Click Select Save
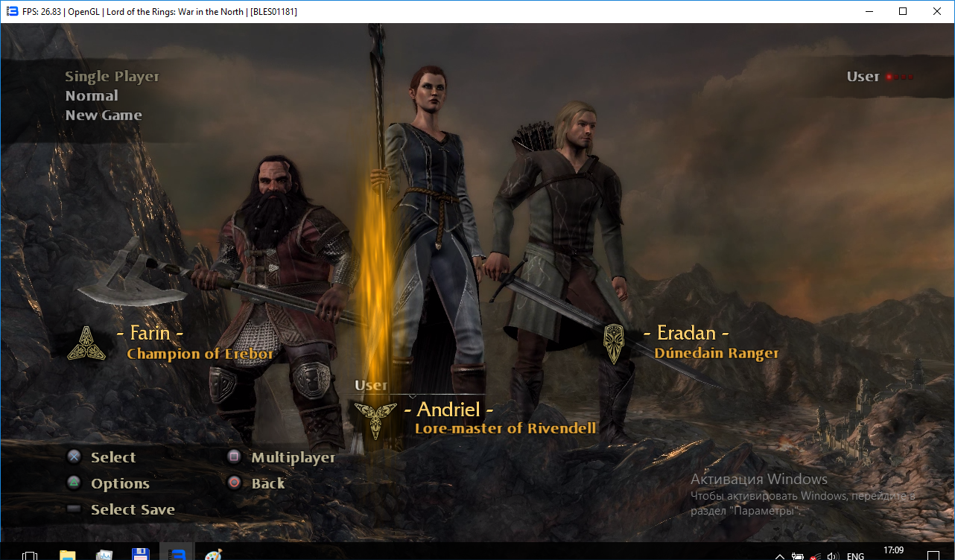The width and height of the screenshot is (955, 560). tap(133, 509)
